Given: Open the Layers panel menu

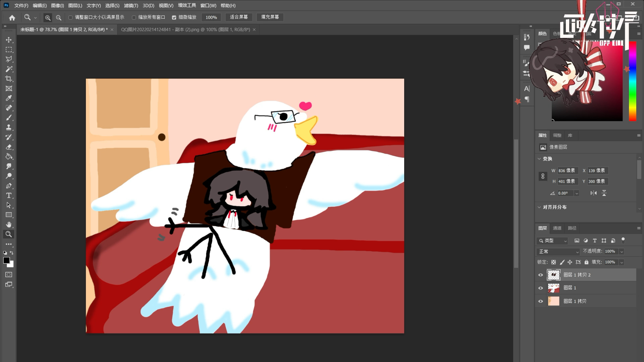Looking at the screenshot, I should point(639,228).
